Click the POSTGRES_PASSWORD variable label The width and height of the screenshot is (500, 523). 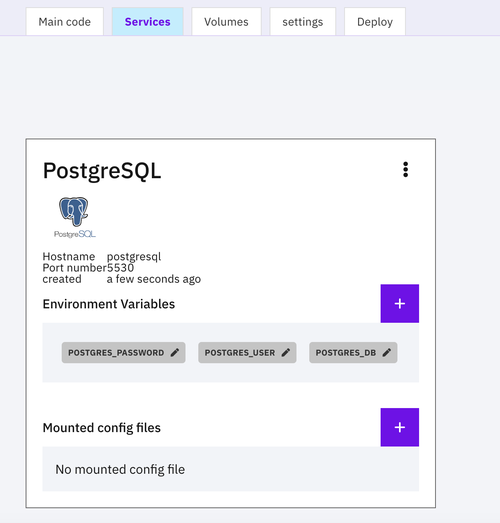point(116,353)
